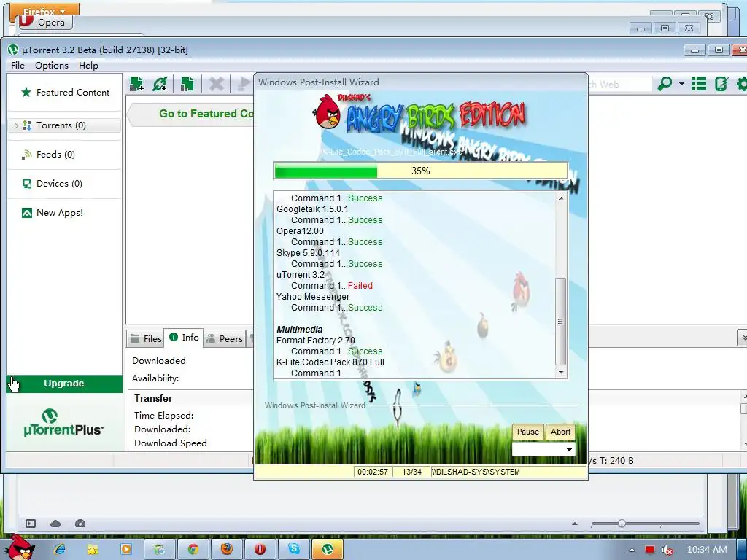
Task: Click Create New Torrent toolbar icon
Action: (x=187, y=84)
